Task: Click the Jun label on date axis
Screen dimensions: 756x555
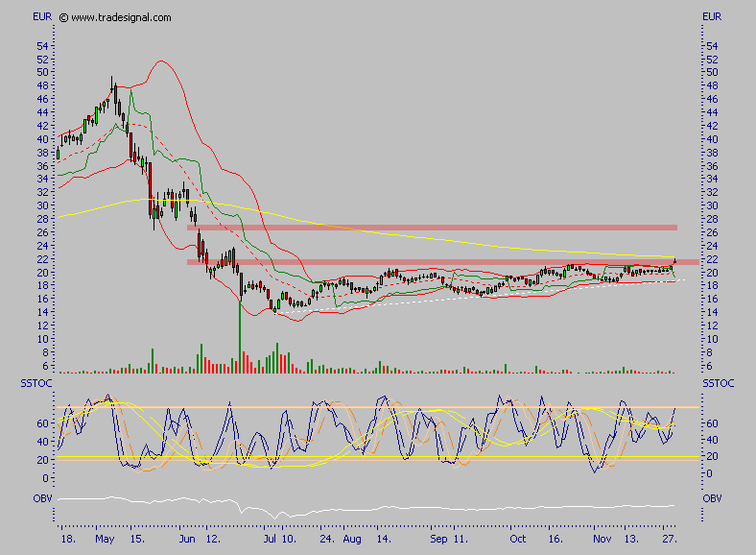Action: (x=186, y=540)
